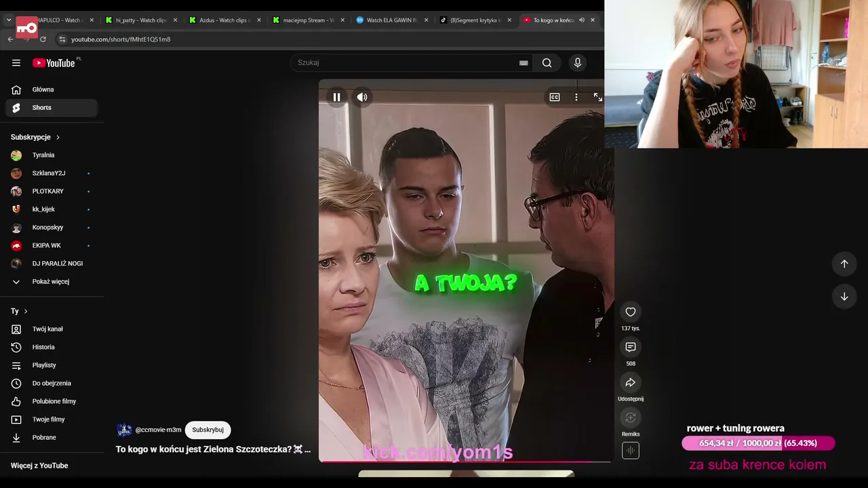Share the Short via Udostępnij icon

click(x=631, y=382)
